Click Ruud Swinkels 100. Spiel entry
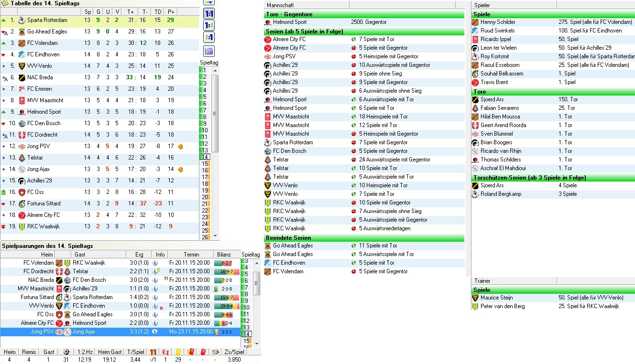635x364 pixels. pyautogui.click(x=553, y=31)
